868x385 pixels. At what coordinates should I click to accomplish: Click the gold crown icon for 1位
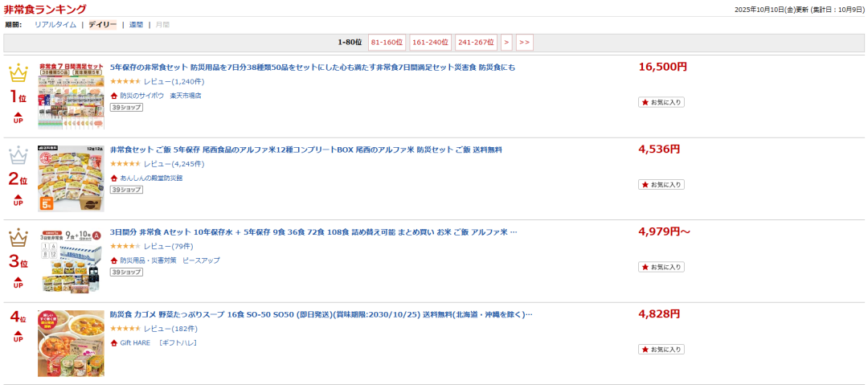pyautogui.click(x=18, y=73)
